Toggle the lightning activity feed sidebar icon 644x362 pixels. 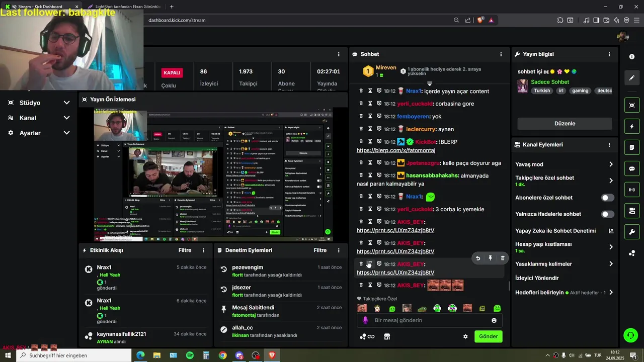(x=632, y=126)
